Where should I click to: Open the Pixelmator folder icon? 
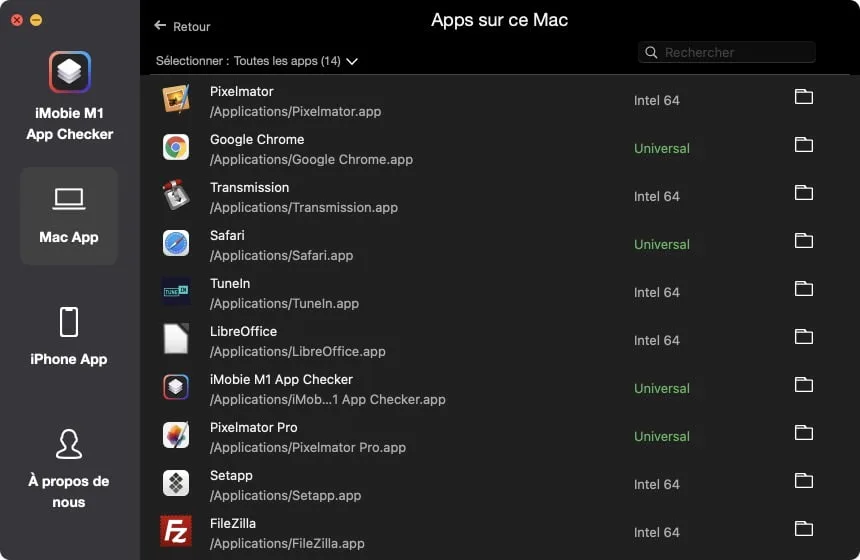(804, 97)
